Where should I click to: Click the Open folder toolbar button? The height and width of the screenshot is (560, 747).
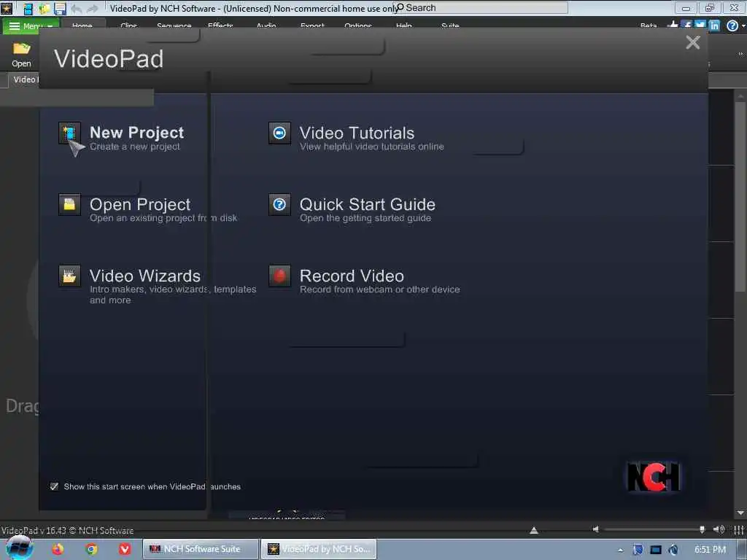21,55
